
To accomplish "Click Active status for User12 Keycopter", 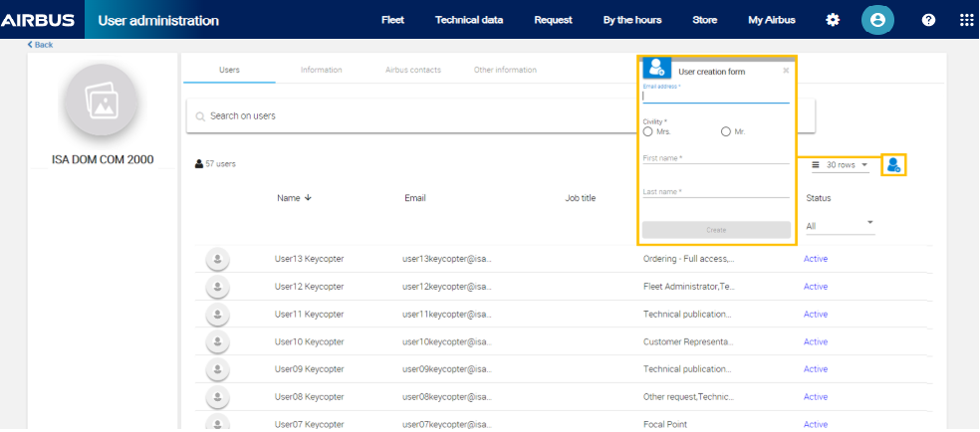I will pyautogui.click(x=815, y=287).
